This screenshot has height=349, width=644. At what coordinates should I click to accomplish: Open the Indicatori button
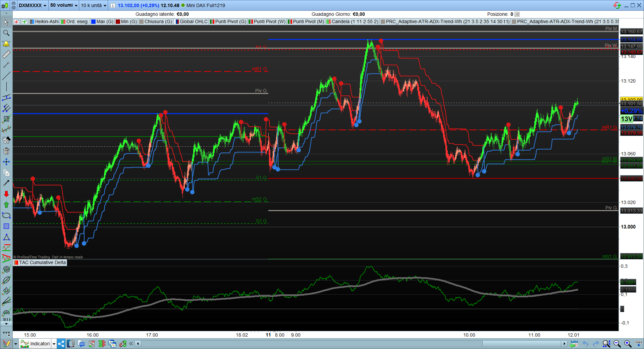click(x=35, y=344)
